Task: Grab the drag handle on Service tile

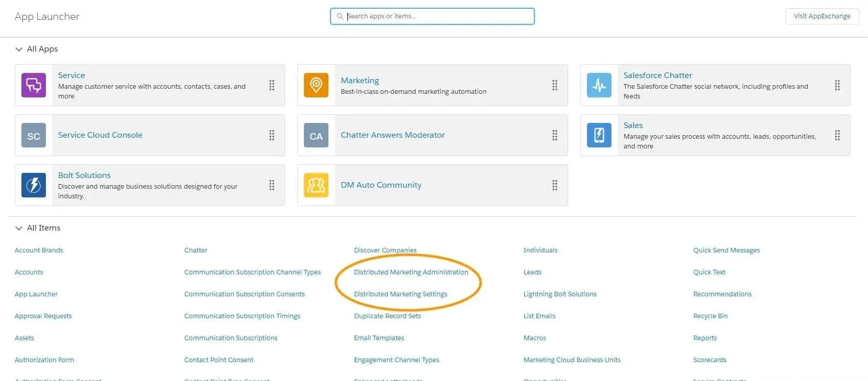Action: (272, 85)
